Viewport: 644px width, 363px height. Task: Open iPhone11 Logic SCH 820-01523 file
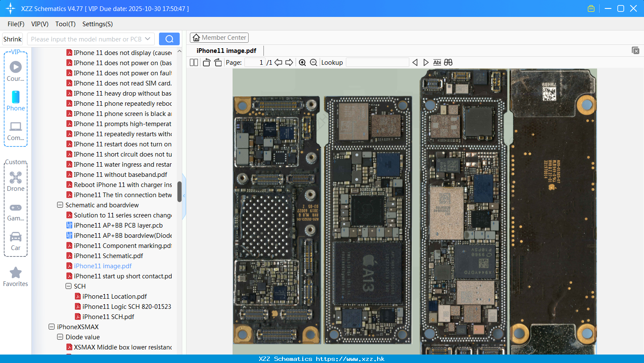point(126,306)
